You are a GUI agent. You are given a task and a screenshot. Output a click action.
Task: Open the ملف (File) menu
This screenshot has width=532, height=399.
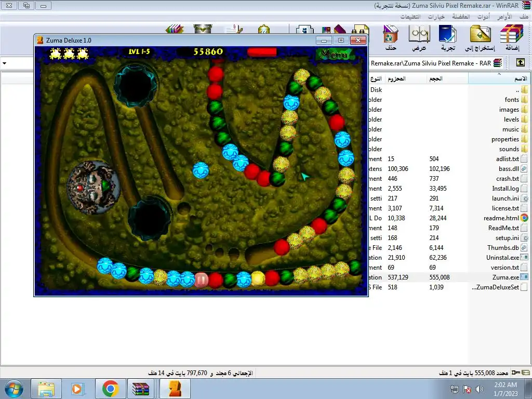coord(524,16)
